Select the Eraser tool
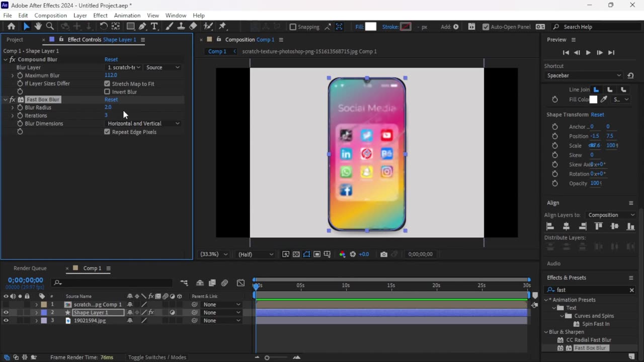 (x=193, y=27)
